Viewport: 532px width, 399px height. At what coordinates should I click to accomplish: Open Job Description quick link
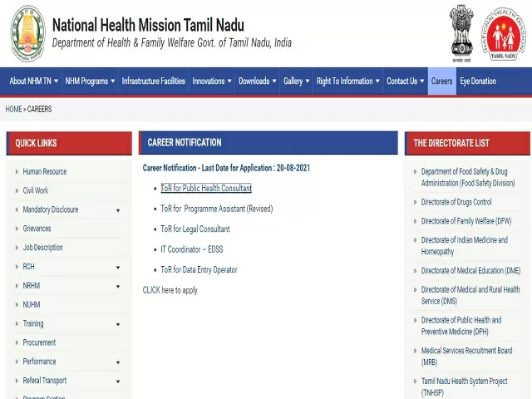tap(42, 248)
